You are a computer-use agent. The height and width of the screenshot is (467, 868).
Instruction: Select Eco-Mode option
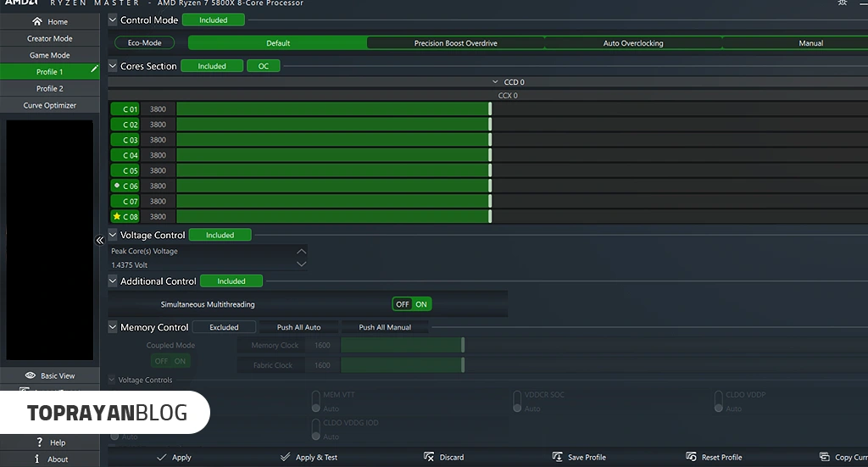144,42
